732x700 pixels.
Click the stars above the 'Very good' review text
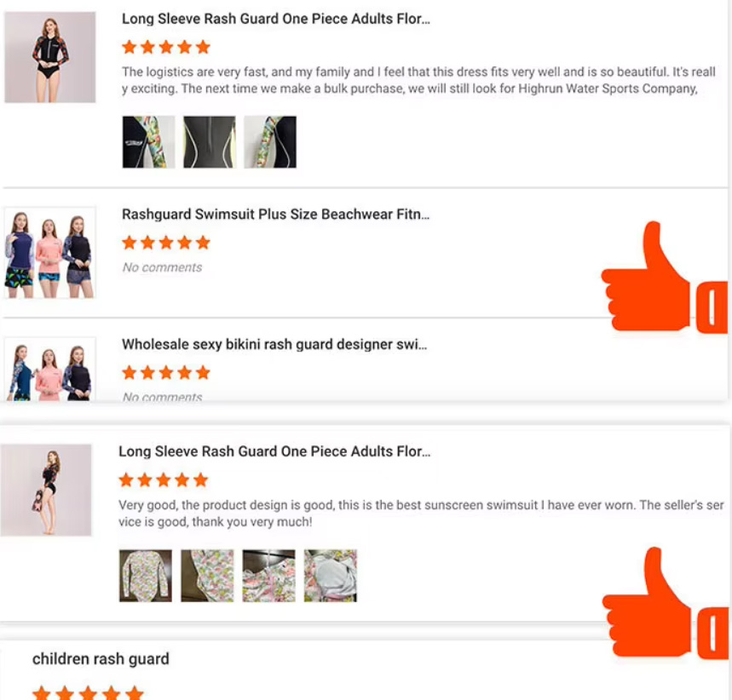tap(163, 480)
